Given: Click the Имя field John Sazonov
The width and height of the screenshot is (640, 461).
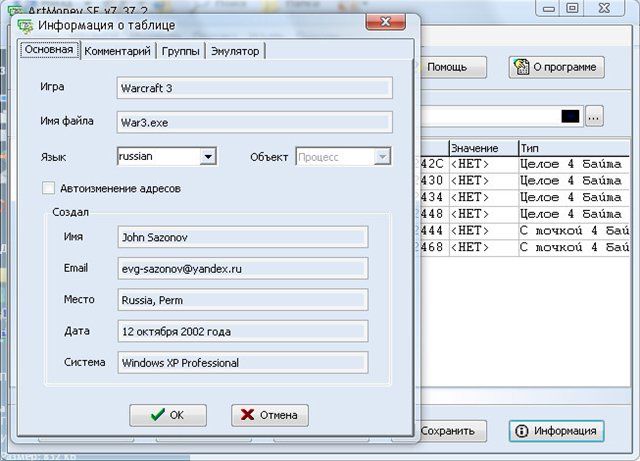Looking at the screenshot, I should point(243,237).
